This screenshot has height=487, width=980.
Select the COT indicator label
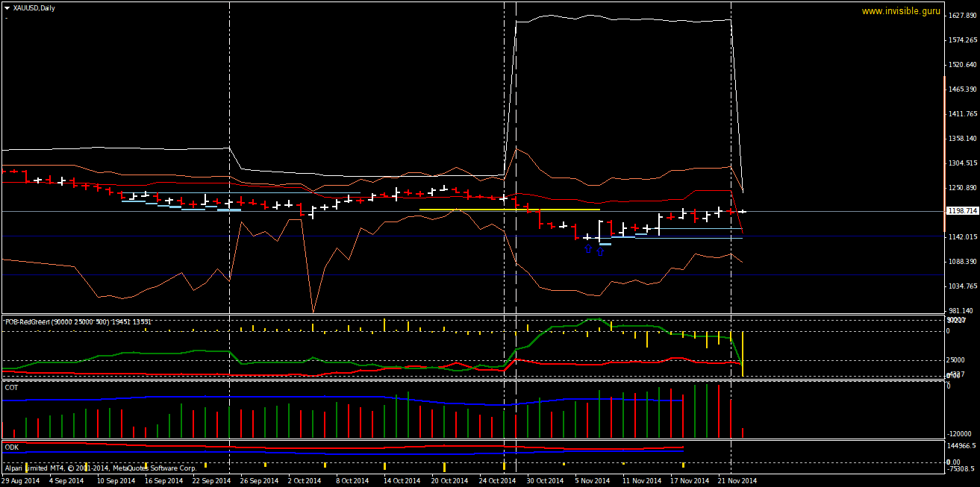pos(11,388)
